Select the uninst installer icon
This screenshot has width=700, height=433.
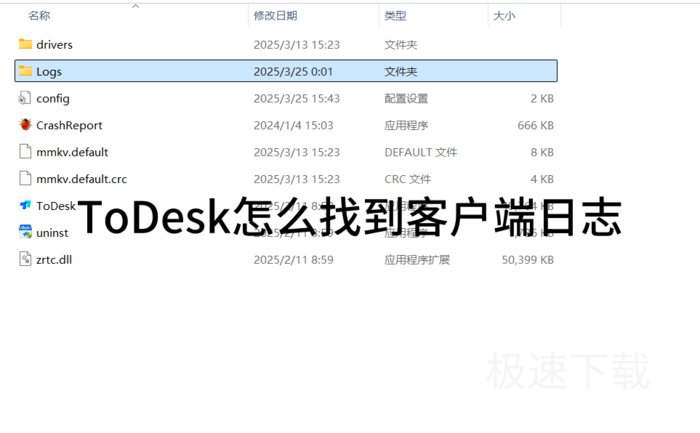tap(25, 232)
